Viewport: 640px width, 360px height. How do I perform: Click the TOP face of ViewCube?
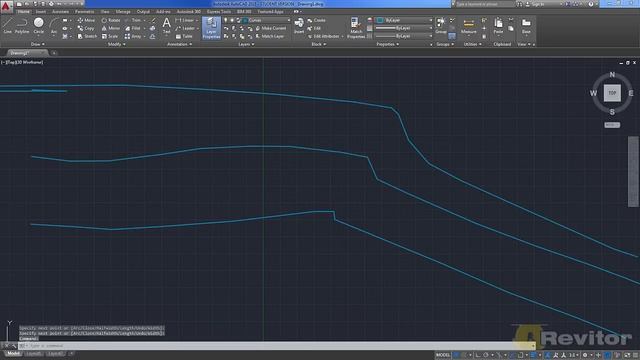coord(612,93)
